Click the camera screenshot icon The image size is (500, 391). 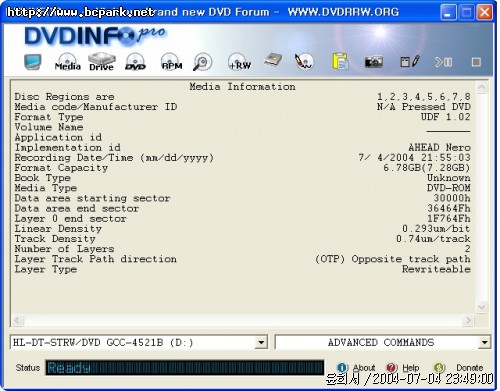[x=374, y=62]
